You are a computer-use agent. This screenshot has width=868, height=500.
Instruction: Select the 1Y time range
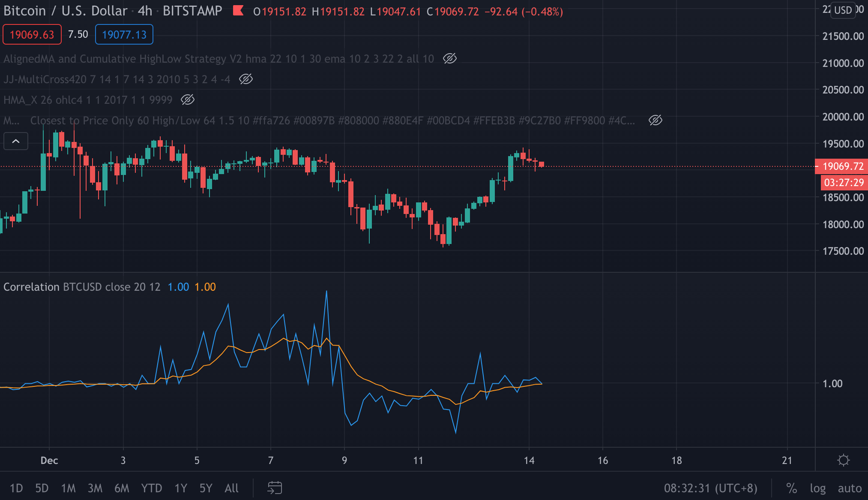[x=181, y=488]
